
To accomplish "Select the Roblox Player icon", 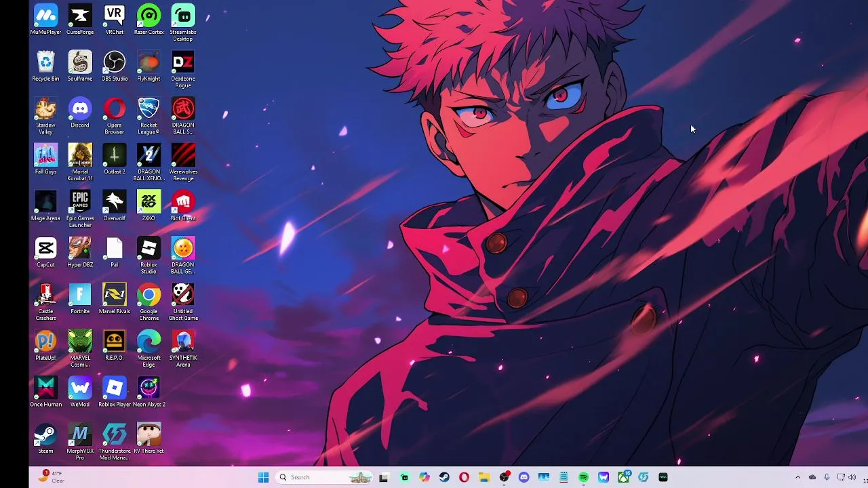I will [115, 392].
